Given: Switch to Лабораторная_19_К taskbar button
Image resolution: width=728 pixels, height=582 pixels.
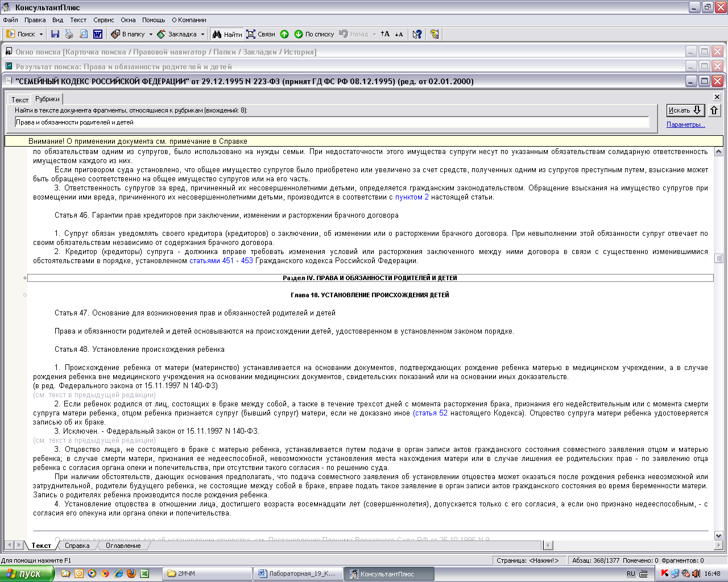Looking at the screenshot, I should 299,573.
